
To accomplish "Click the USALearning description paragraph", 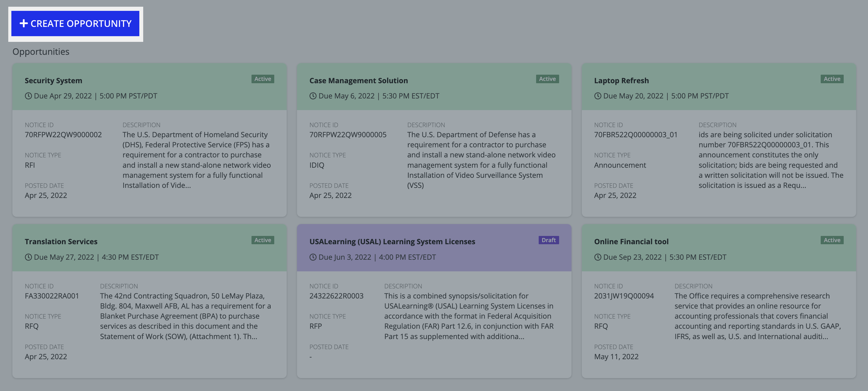I will pos(469,316).
